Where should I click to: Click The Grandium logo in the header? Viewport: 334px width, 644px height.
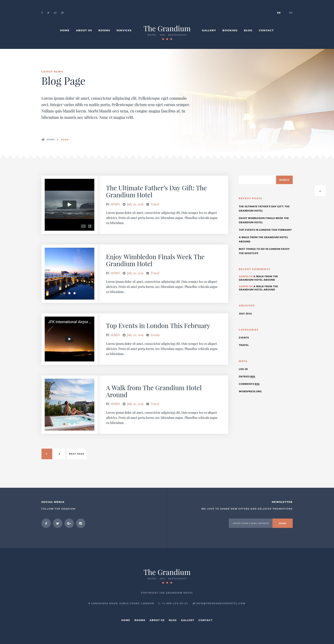(x=167, y=32)
